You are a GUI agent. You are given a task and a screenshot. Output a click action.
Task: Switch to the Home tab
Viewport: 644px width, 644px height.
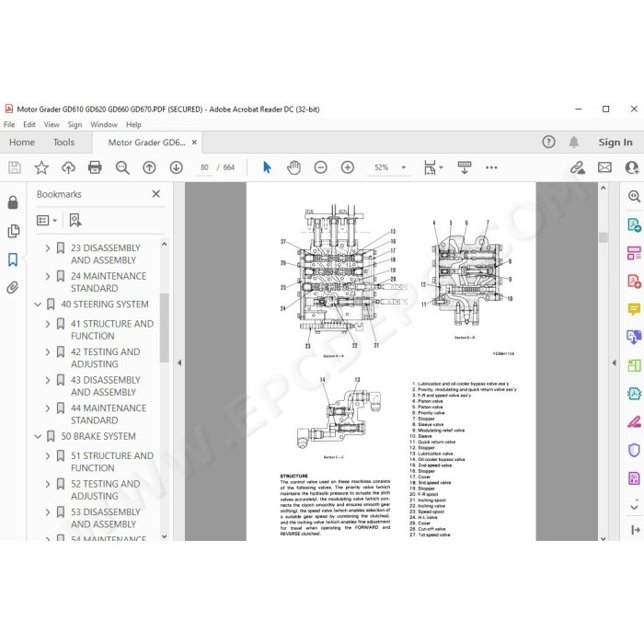[x=22, y=142]
